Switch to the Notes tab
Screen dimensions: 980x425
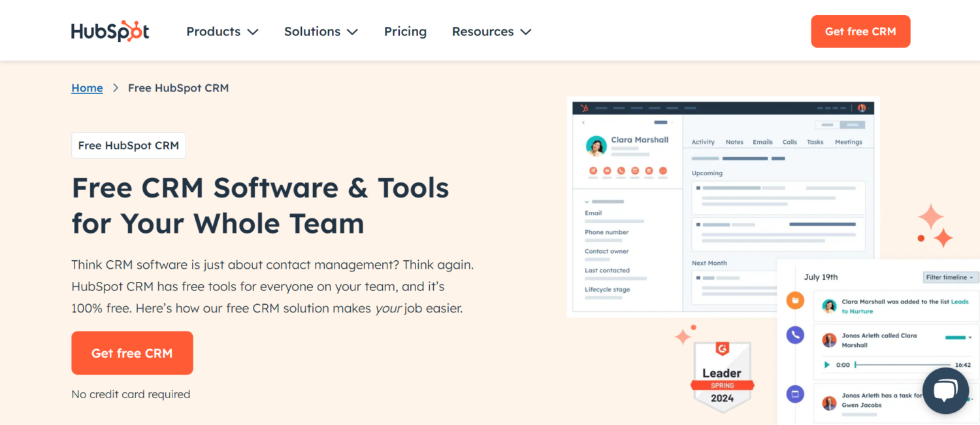734,142
